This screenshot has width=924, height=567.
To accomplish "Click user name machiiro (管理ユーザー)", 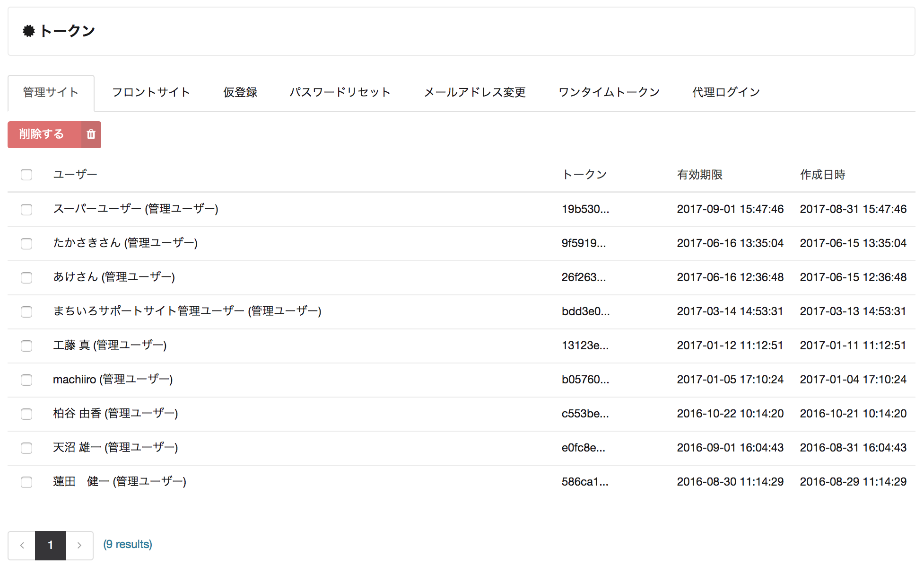I will pos(113,379).
